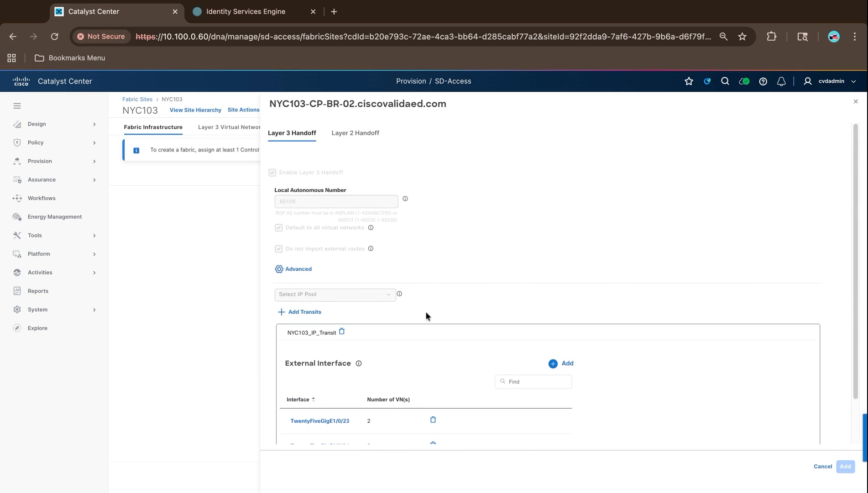Go to Fabric Sites breadcrumb
Screen dimensions: 868x493
pos(137,99)
